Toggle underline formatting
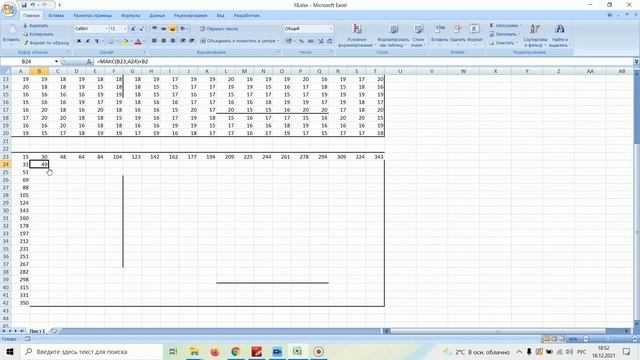640x360 pixels. pyautogui.click(x=97, y=41)
